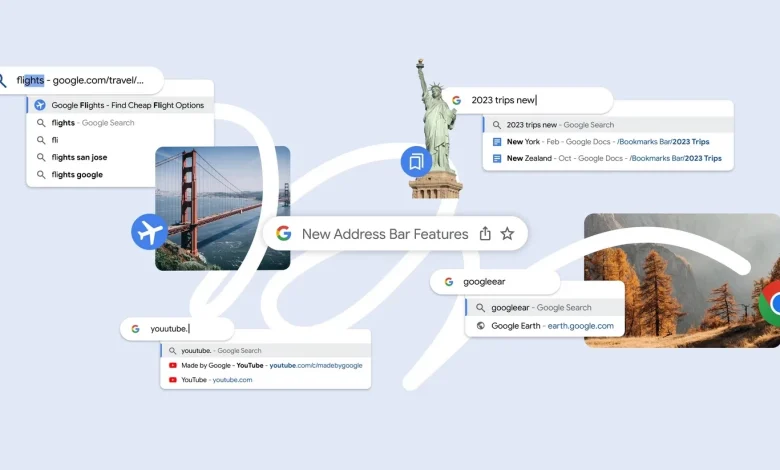Open the 'New York - Feb' Google Docs suggestion

click(608, 142)
